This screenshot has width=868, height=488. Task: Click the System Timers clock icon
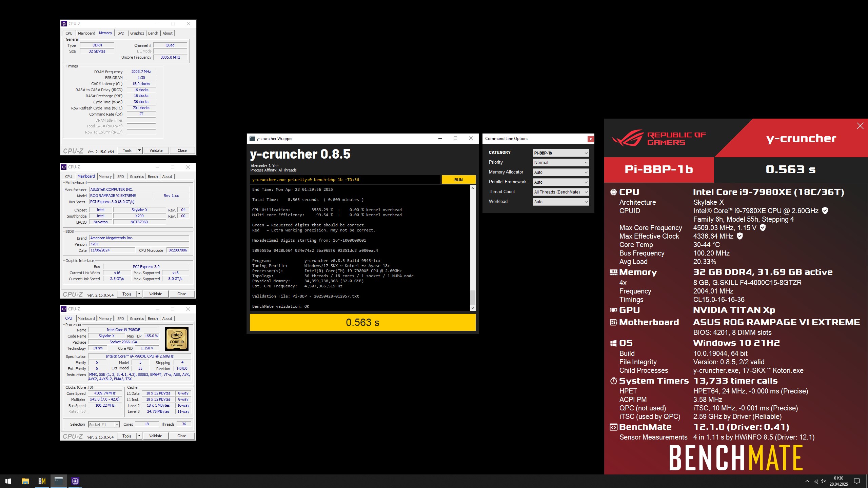[x=613, y=381]
